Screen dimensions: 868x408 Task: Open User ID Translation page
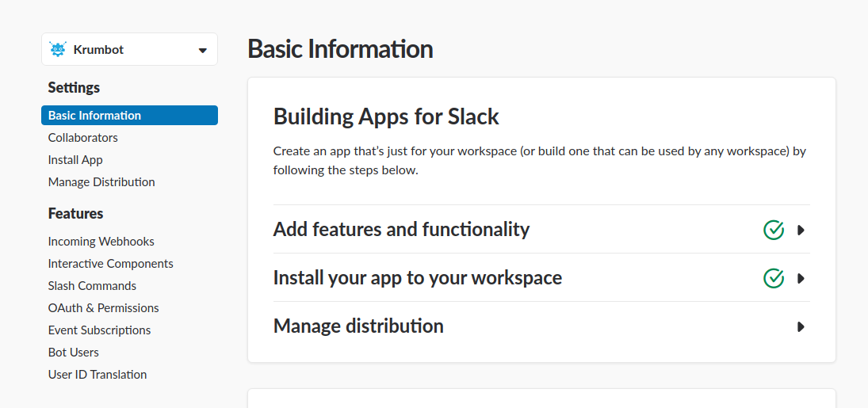pos(97,375)
